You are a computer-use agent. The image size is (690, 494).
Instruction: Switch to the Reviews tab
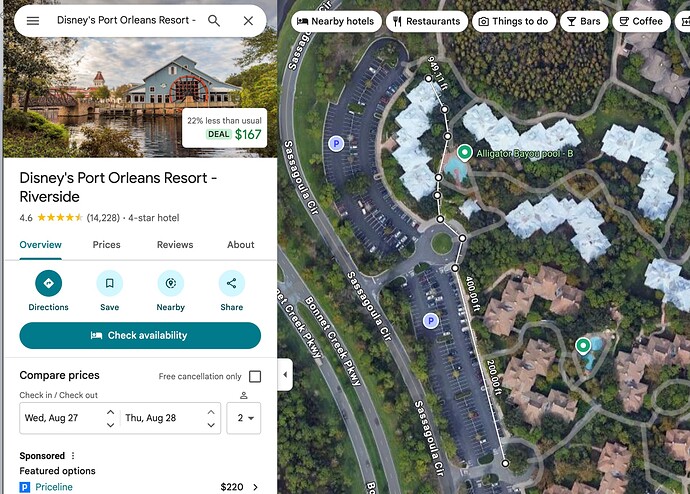pos(175,245)
